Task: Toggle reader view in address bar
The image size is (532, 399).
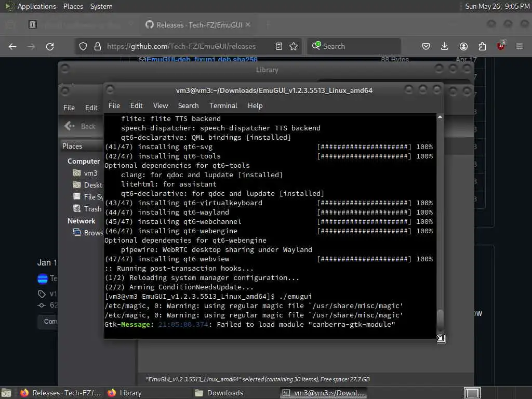Action: (x=279, y=46)
